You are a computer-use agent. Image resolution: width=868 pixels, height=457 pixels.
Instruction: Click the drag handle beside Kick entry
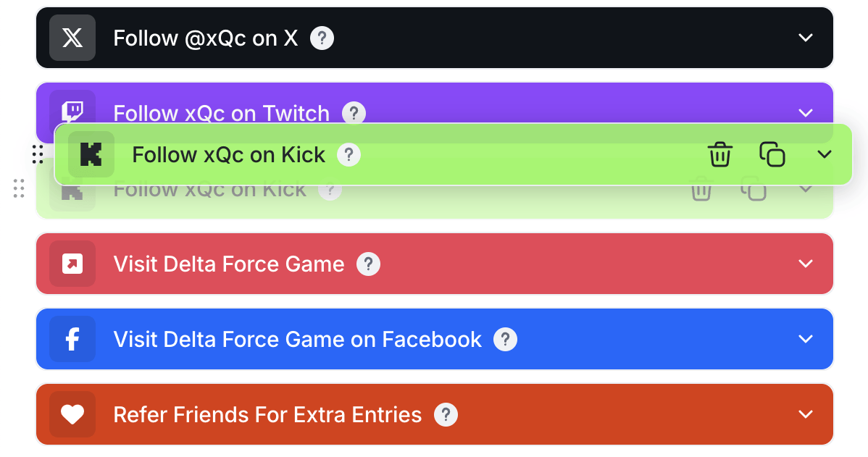(38, 154)
